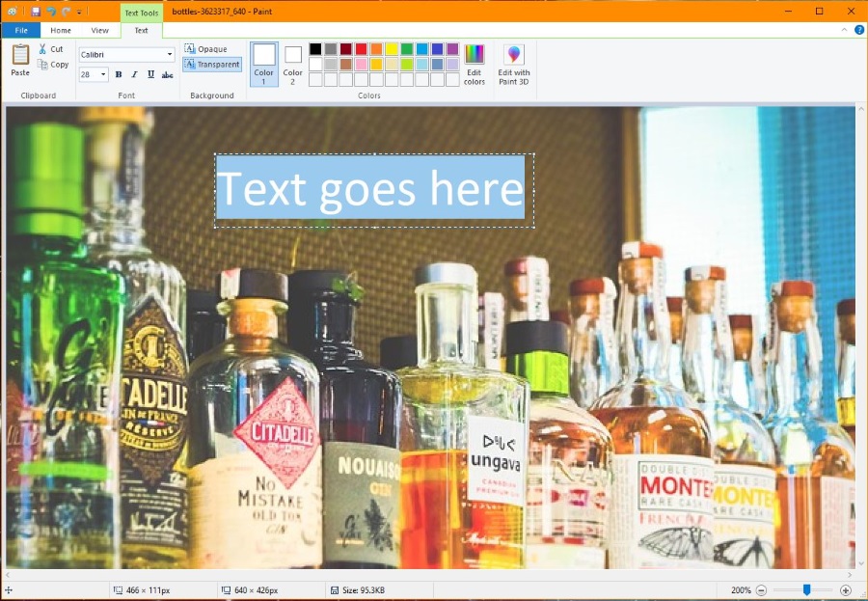Pick the green color swatch

(x=407, y=49)
